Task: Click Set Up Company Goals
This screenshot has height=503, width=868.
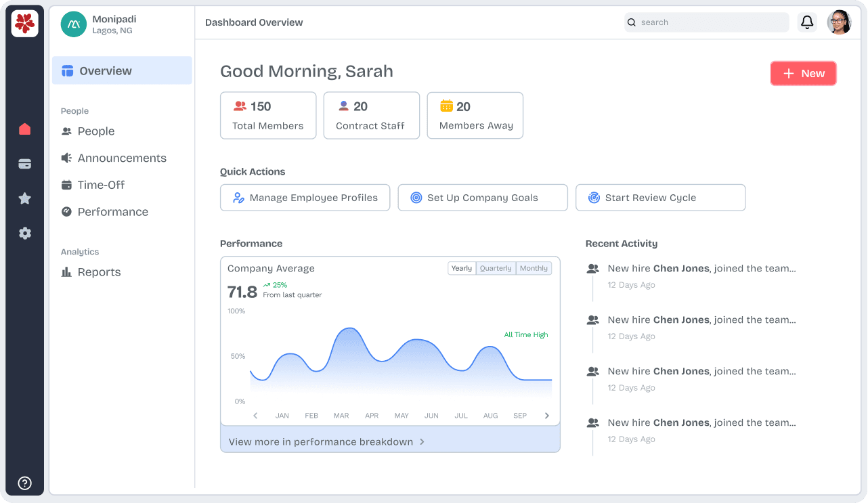Action: click(x=483, y=198)
